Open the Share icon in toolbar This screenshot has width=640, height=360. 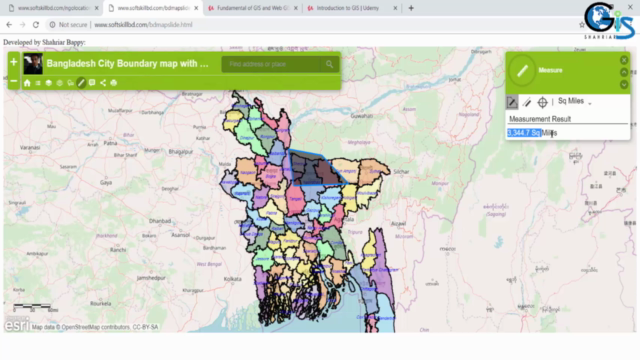(103, 83)
